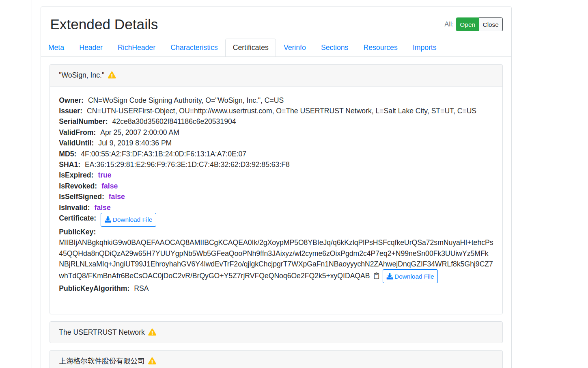Open the Resources tab

[x=381, y=48]
